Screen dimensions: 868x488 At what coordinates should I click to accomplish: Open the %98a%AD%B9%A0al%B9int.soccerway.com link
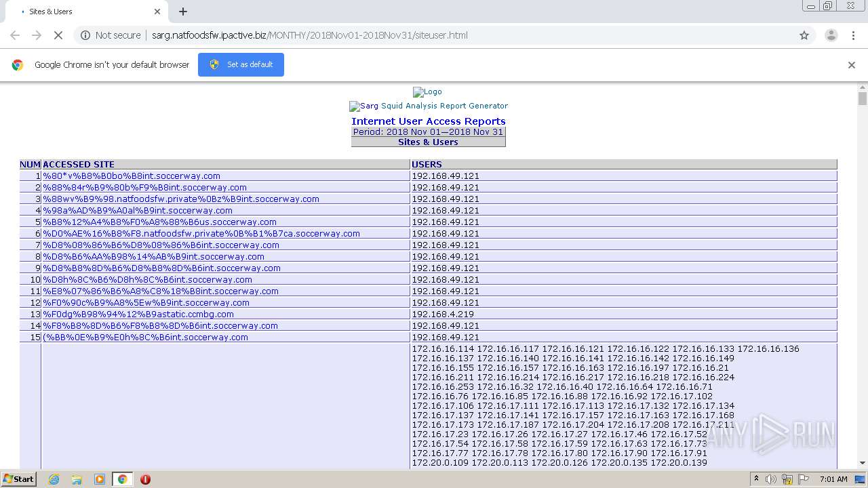(138, 210)
